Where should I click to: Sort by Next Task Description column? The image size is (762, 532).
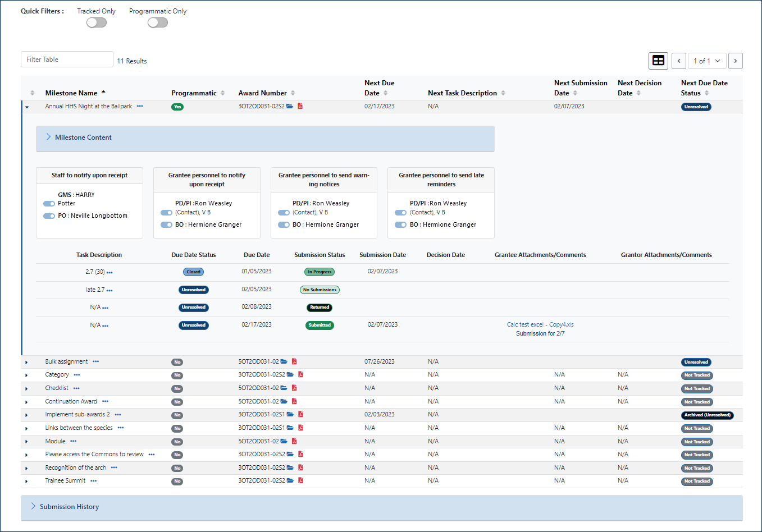point(503,93)
